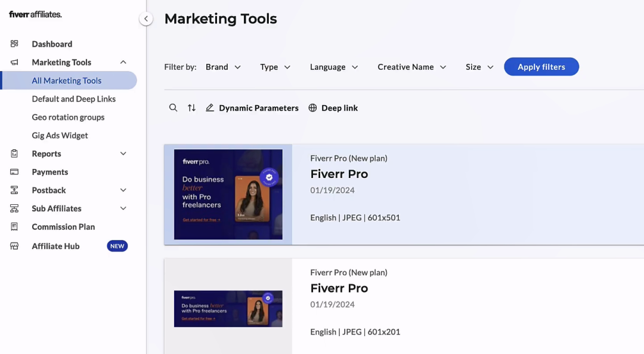Screen dimensions: 644x354
Task: Open the Size filter dropdown
Action: pos(479,67)
